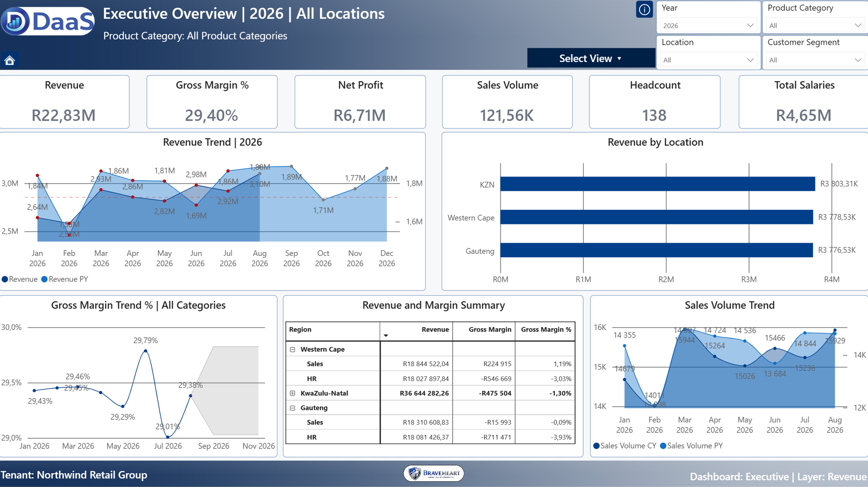The image size is (868, 487).
Task: Open the Customer Segment dropdown
Action: click(815, 60)
